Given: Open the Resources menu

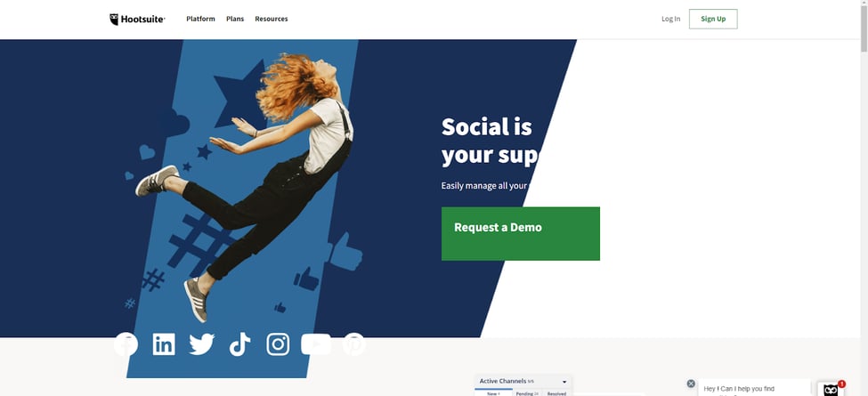Looking at the screenshot, I should pyautogui.click(x=272, y=19).
